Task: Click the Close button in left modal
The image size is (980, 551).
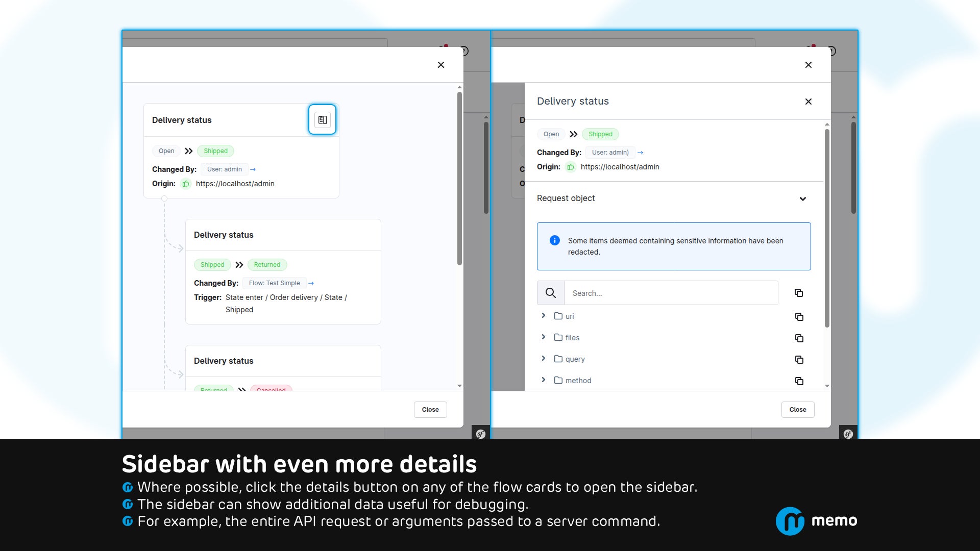Action: (430, 410)
